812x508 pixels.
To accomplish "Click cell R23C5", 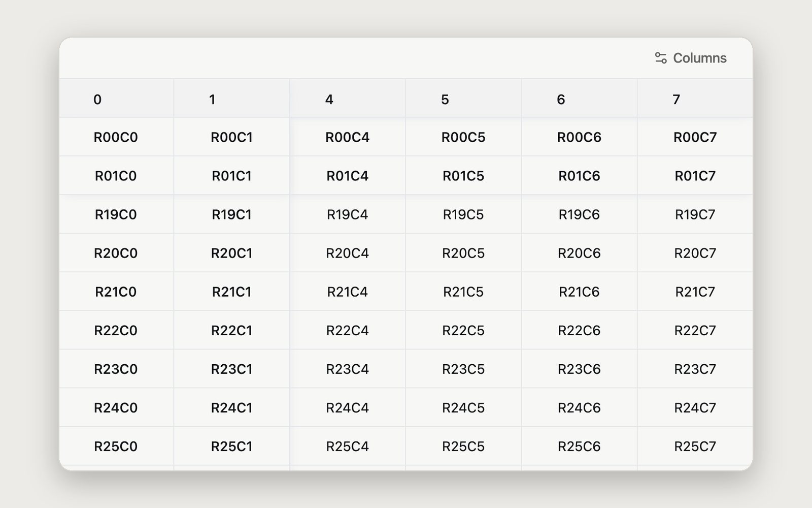I will (463, 369).
